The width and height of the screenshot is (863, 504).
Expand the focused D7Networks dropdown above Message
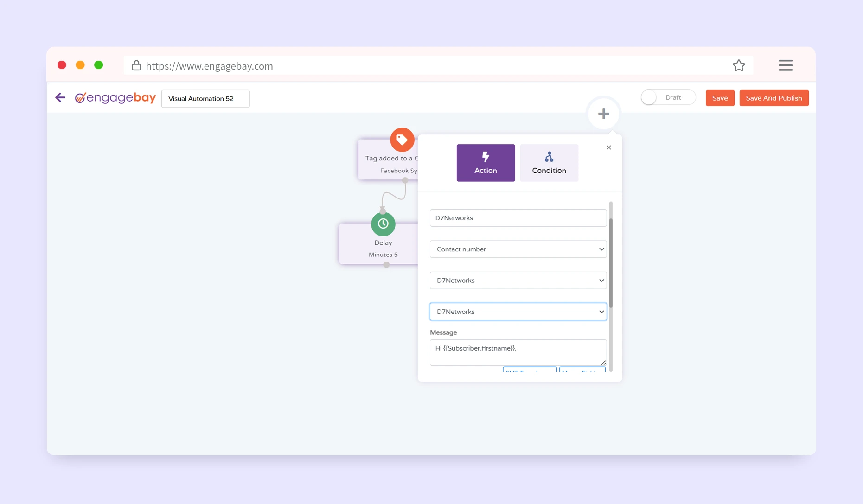(518, 312)
